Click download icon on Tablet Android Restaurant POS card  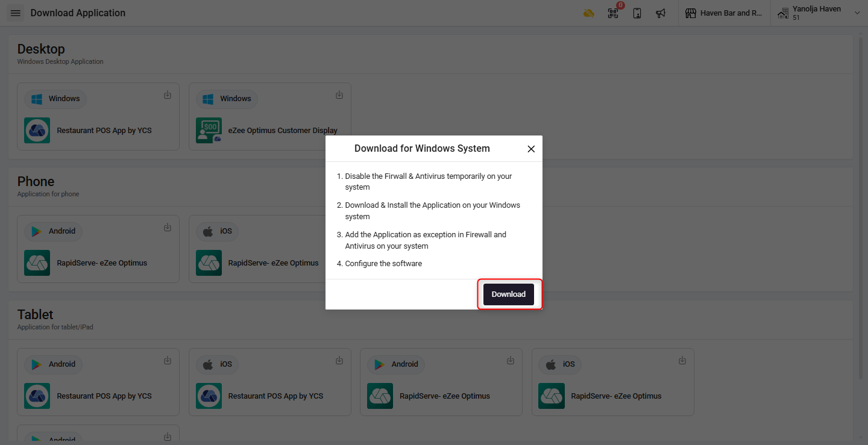click(168, 361)
